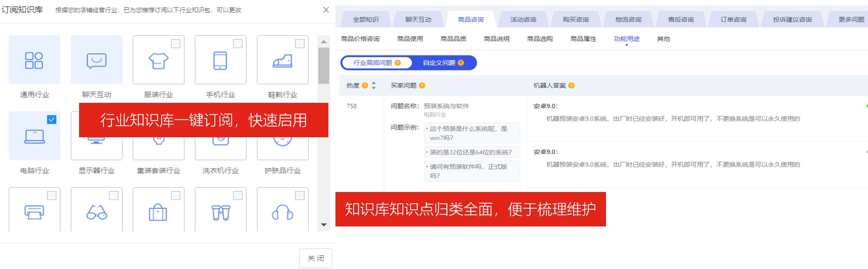This screenshot has height=269, width=868.
Task: Select the 商品选购 sub-category
Action: click(x=540, y=39)
